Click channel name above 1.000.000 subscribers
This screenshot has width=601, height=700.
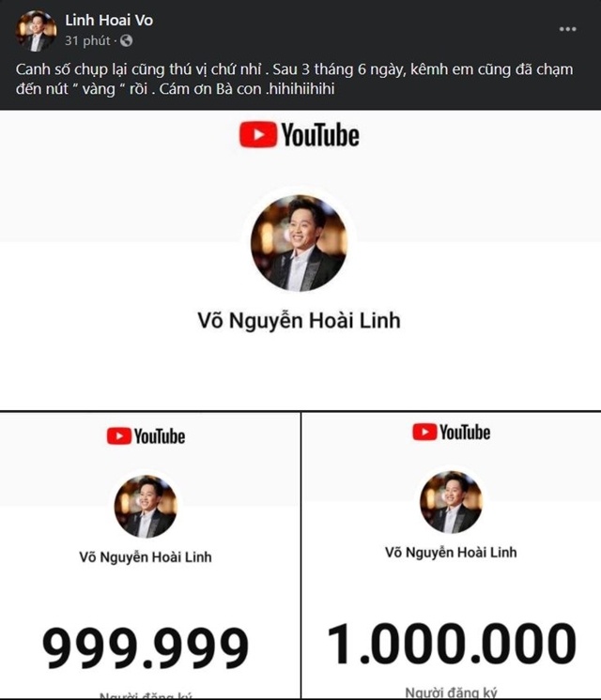point(451,553)
